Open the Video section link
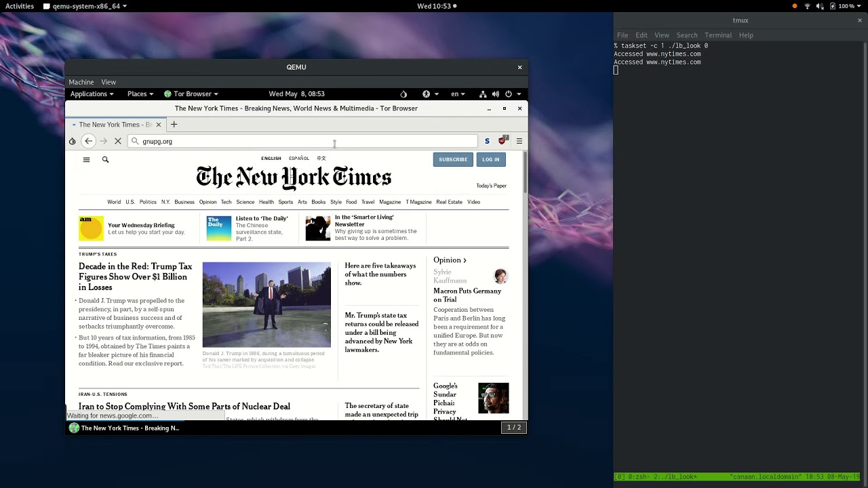The height and width of the screenshot is (488, 868). pos(473,202)
